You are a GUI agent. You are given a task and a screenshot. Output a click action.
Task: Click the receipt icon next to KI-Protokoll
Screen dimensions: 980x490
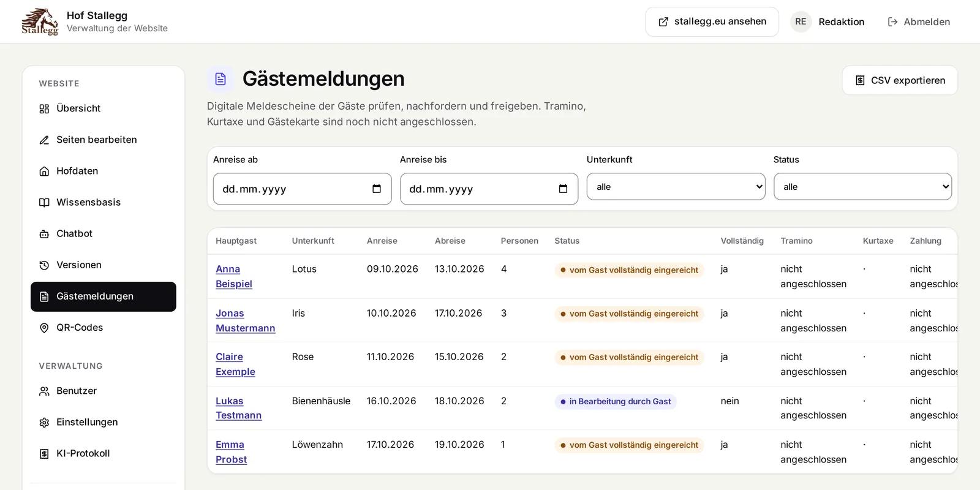[x=44, y=454]
